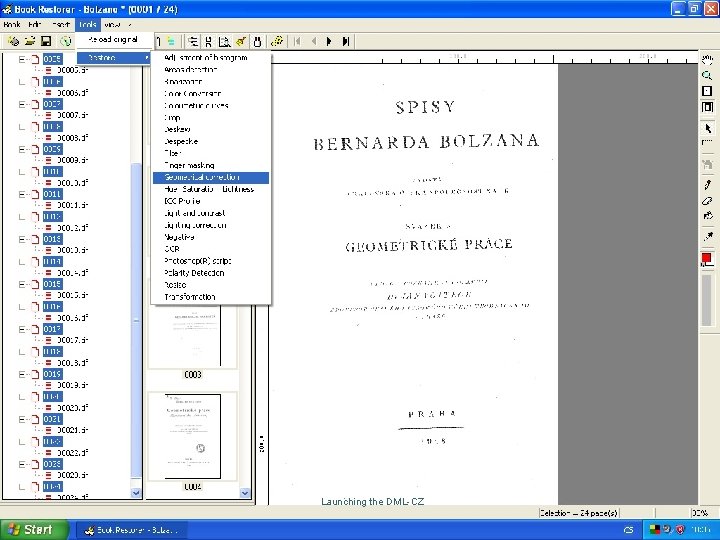Jump to the last page arrow
720x540 pixels.
[346, 41]
